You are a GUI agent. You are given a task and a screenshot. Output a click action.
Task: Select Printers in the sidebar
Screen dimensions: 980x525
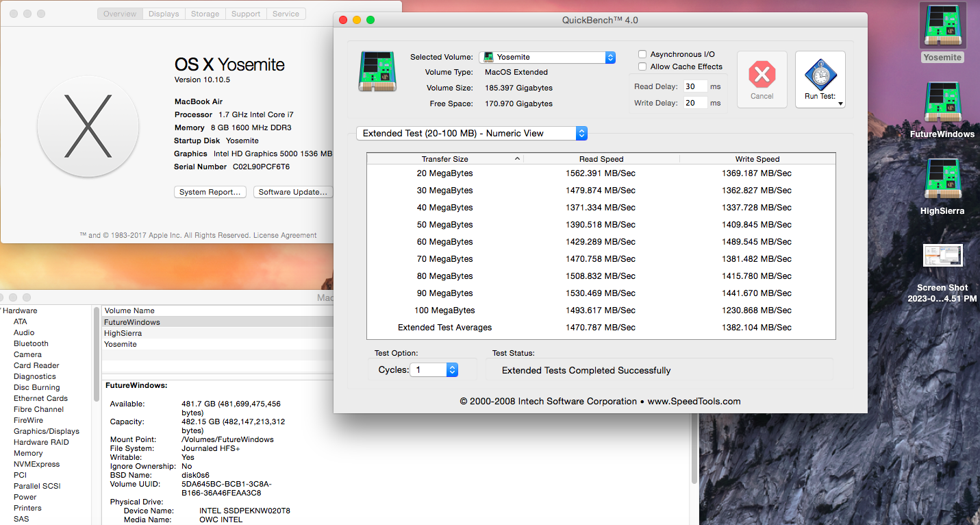click(27, 508)
